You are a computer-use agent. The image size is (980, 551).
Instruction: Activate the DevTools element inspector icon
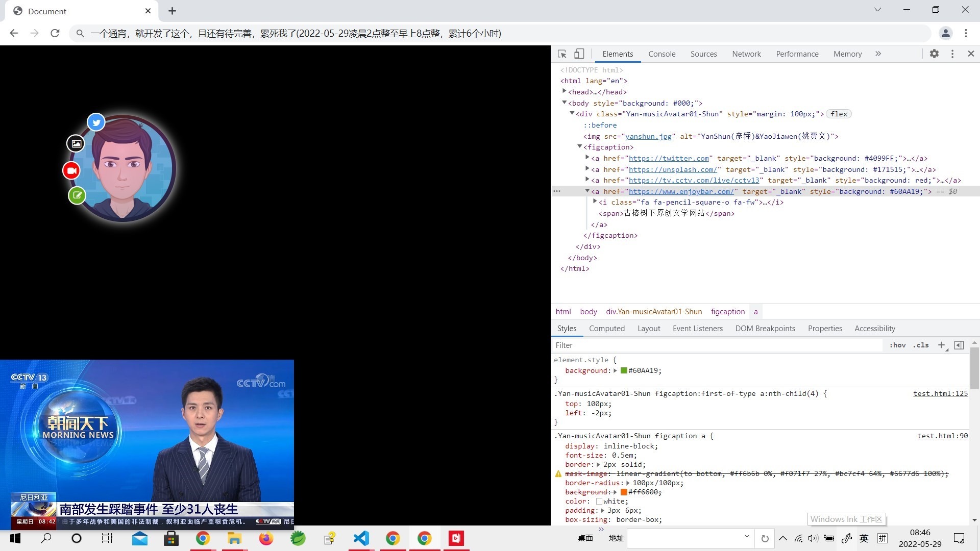pos(562,54)
